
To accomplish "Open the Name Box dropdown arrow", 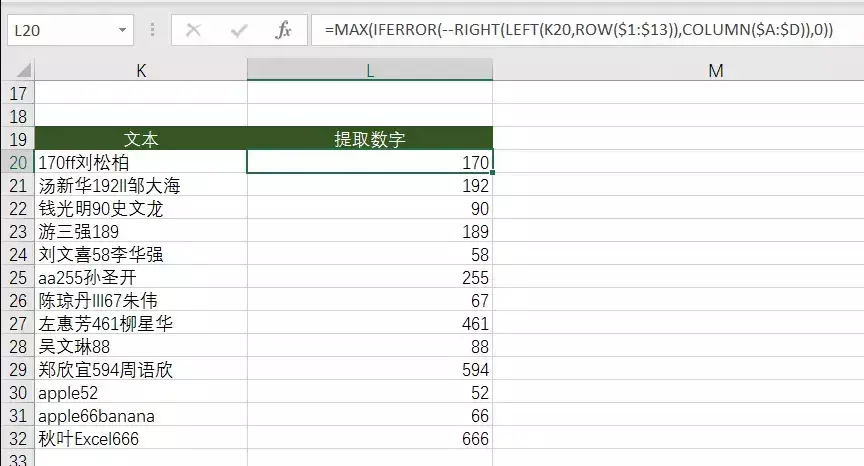I will [123, 31].
